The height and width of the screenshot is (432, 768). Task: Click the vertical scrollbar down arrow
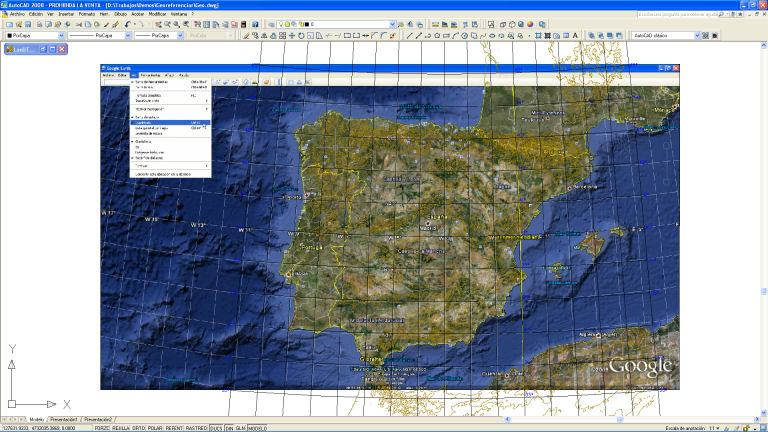[764, 413]
